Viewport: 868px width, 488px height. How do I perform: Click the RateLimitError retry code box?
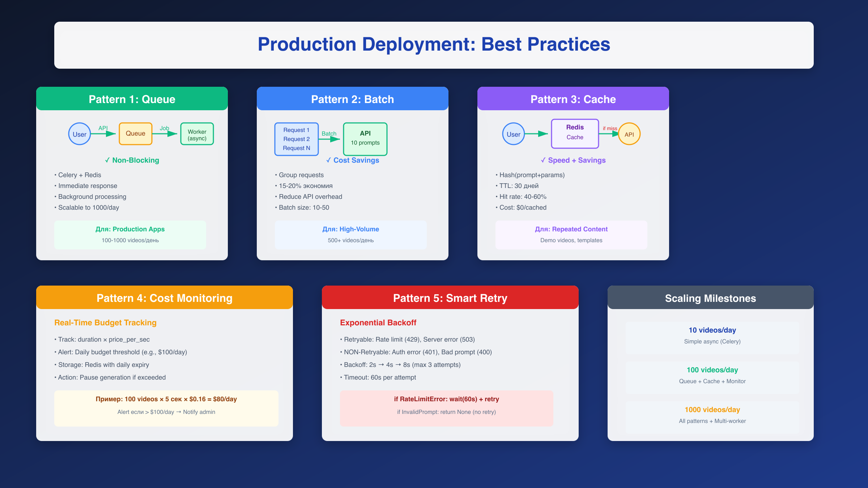pyautogui.click(x=447, y=408)
